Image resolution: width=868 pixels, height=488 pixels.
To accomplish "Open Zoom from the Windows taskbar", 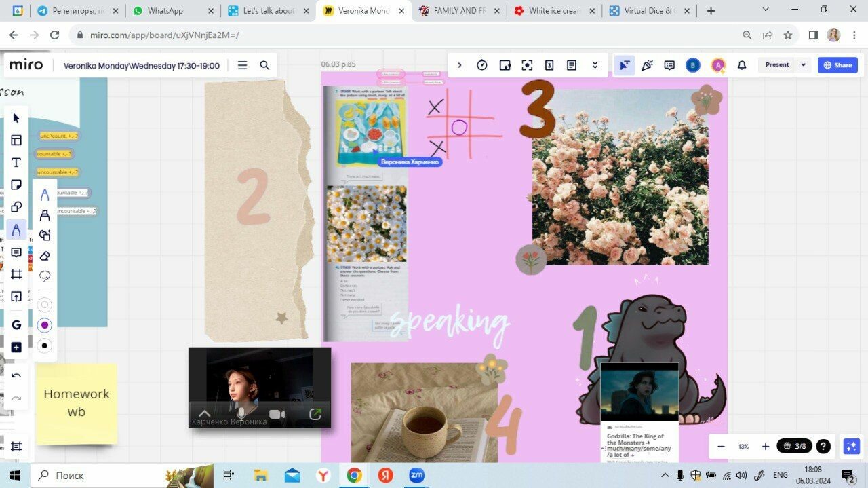I will point(416,475).
